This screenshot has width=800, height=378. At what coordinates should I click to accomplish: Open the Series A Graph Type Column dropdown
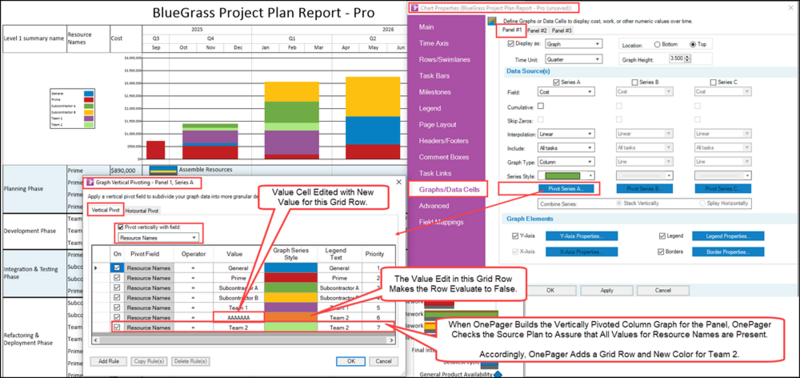[566, 161]
